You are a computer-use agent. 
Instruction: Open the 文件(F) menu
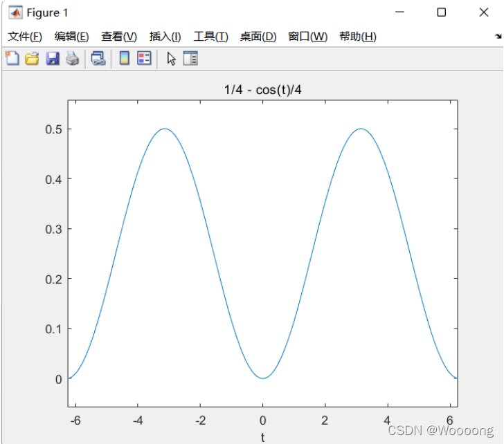pos(25,37)
